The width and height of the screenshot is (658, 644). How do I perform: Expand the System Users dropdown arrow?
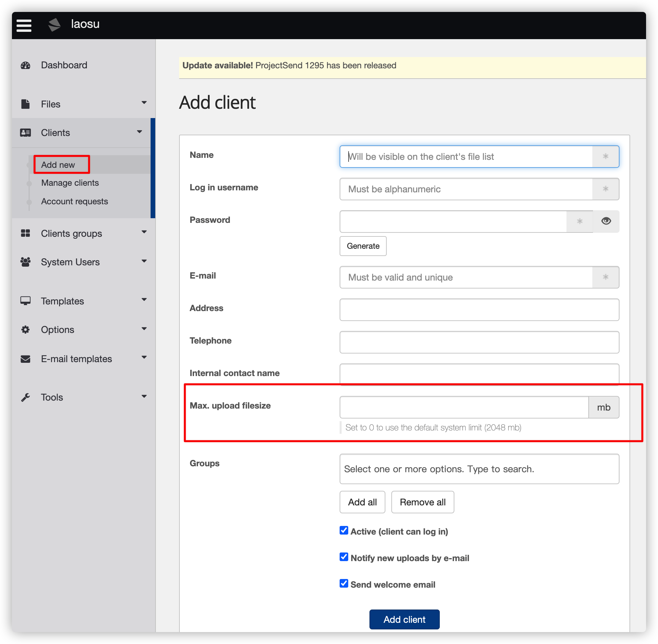[144, 261]
